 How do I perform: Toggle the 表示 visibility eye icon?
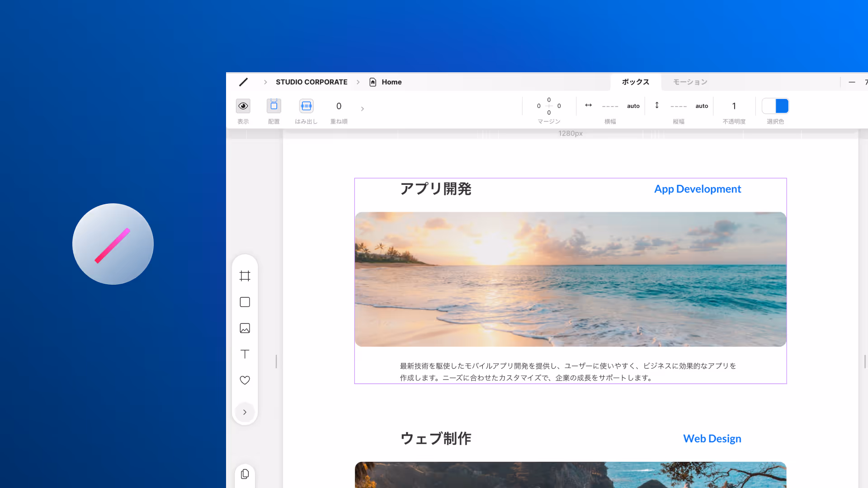pos(243,106)
